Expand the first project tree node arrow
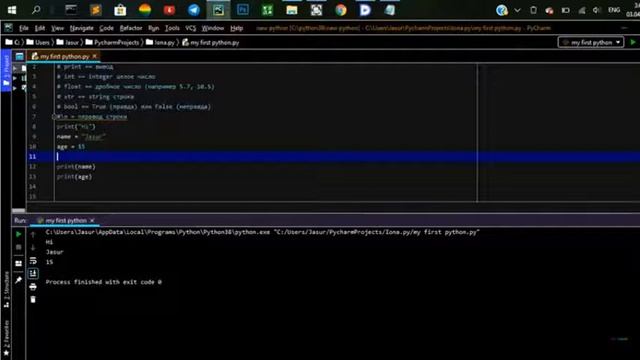The image size is (640, 360). click(x=15, y=68)
